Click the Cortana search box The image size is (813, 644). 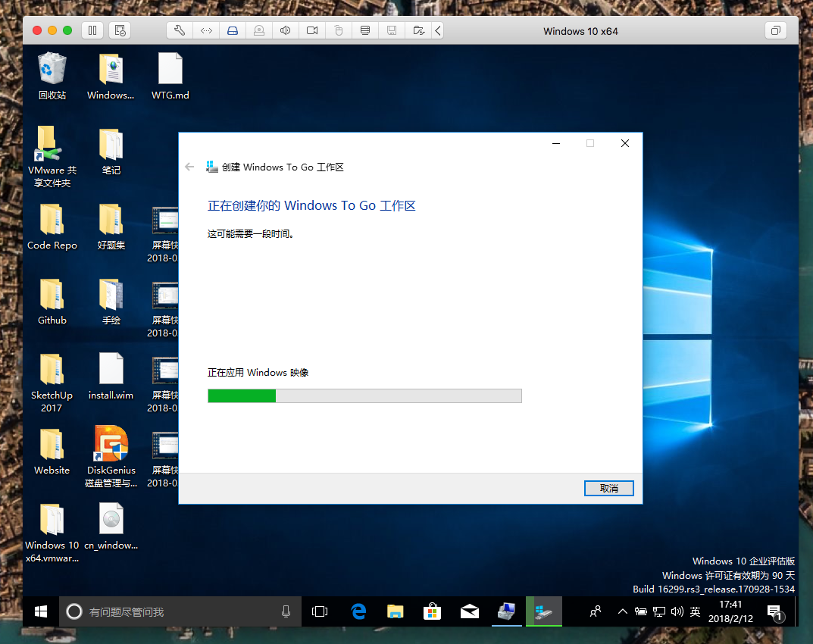tap(178, 611)
